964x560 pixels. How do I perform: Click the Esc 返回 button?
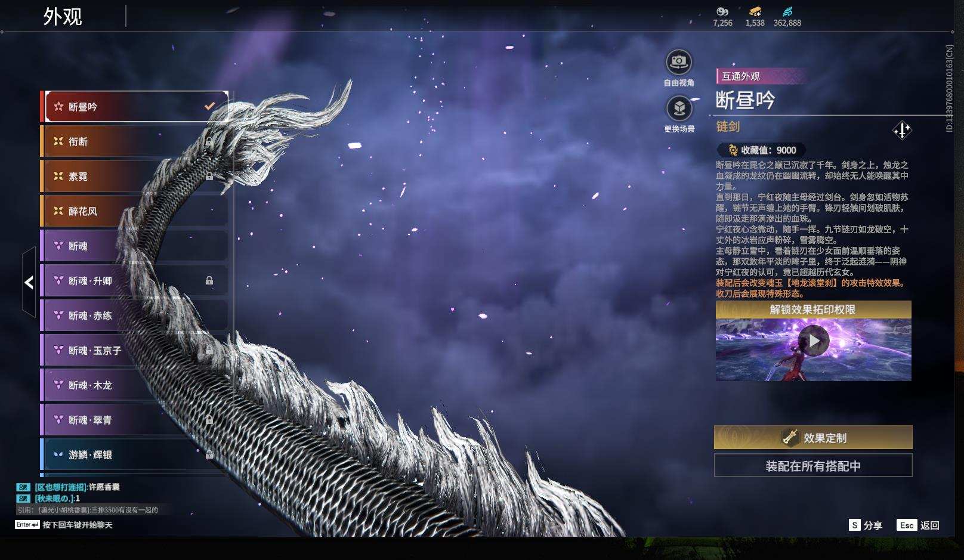919,526
